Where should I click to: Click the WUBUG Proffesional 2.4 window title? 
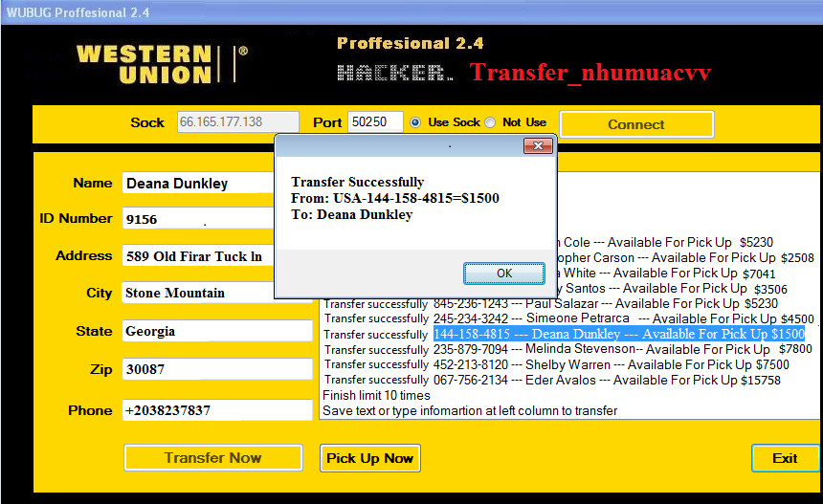pos(78,12)
